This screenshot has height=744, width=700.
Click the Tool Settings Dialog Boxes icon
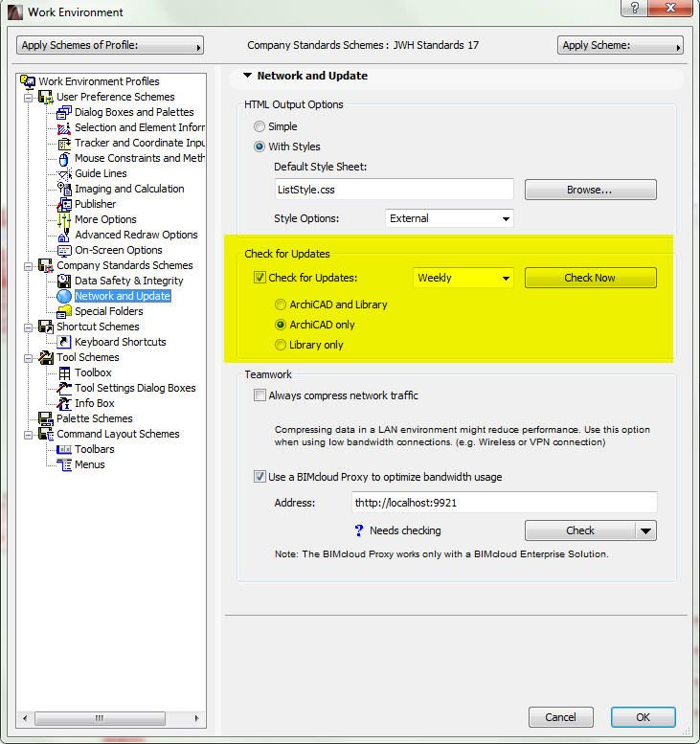coord(63,388)
